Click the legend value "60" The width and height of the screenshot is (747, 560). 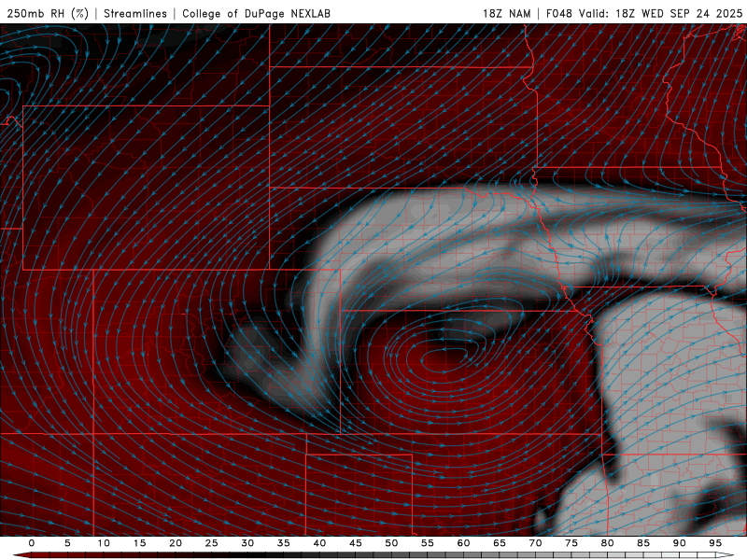463,543
